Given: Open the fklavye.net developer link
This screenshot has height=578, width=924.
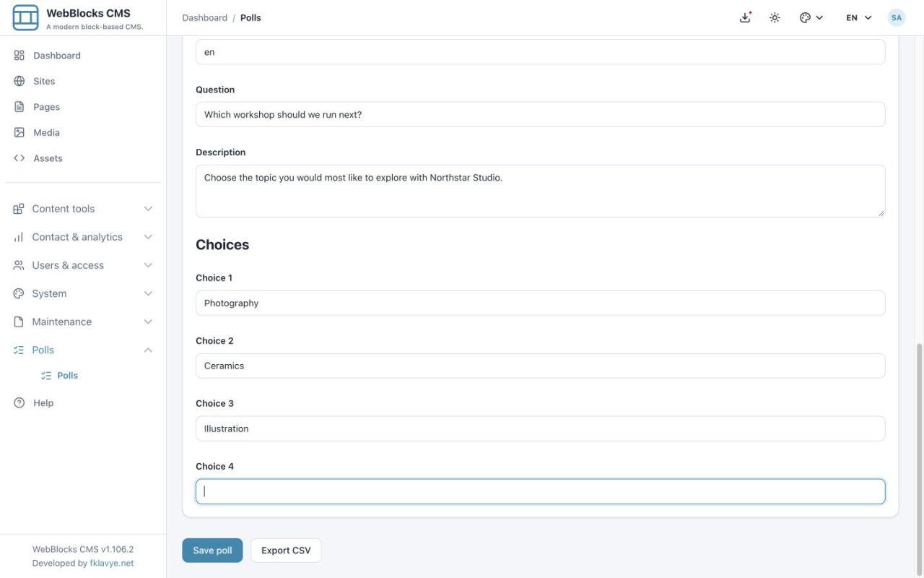Looking at the screenshot, I should tap(111, 563).
